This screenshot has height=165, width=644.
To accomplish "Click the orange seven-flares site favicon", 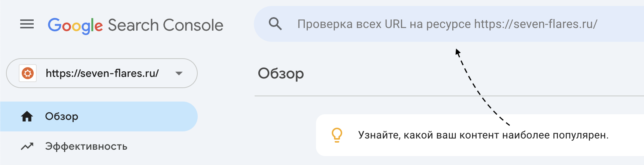I will (28, 73).
